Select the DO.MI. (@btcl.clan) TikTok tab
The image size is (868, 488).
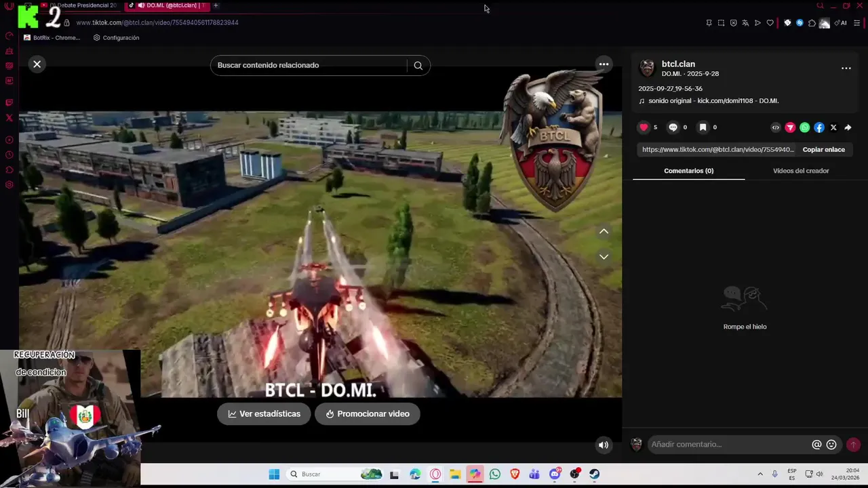click(168, 5)
